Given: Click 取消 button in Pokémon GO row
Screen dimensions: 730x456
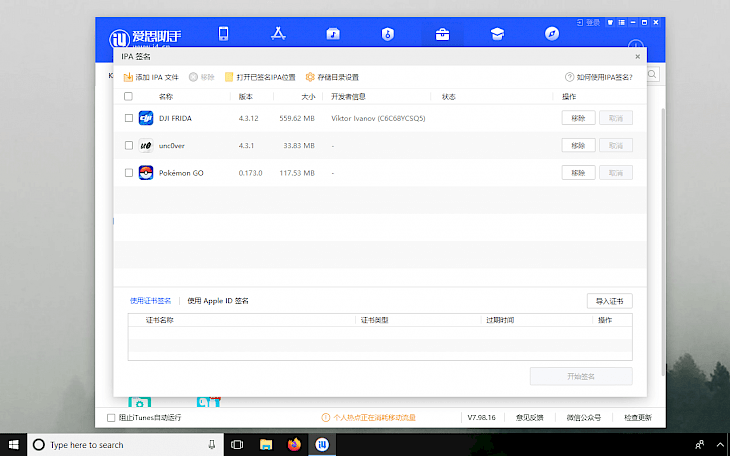Looking at the screenshot, I should (615, 173).
